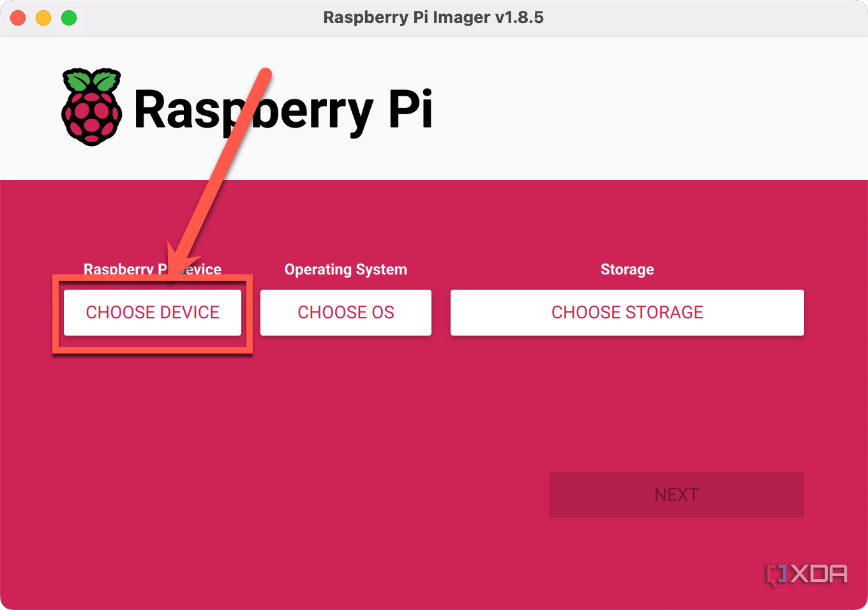Open the device selection with CHOOSE DEVICE
This screenshot has height=610, width=868.
152,312
